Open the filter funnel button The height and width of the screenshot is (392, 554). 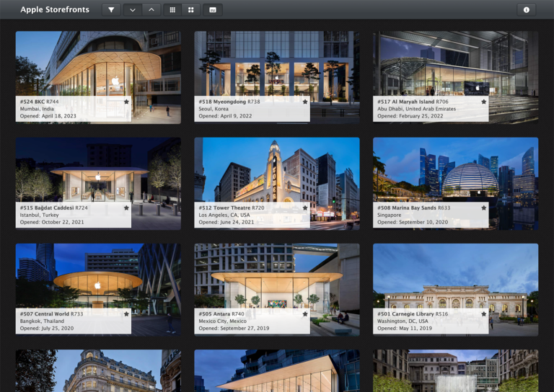(111, 10)
